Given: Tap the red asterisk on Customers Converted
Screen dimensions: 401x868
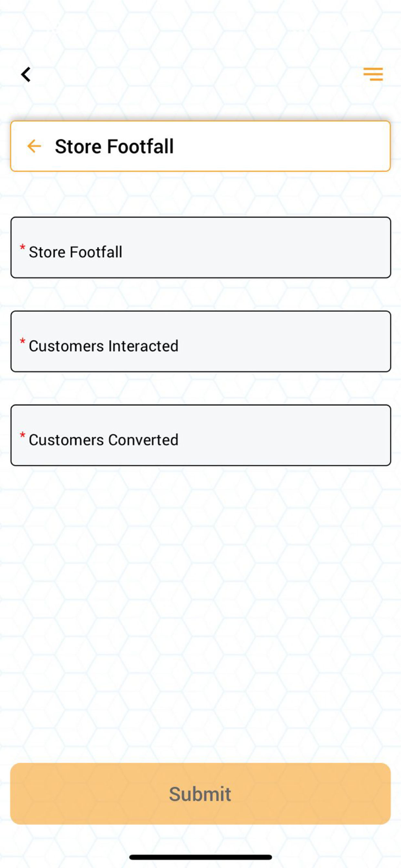Looking at the screenshot, I should click(x=23, y=435).
